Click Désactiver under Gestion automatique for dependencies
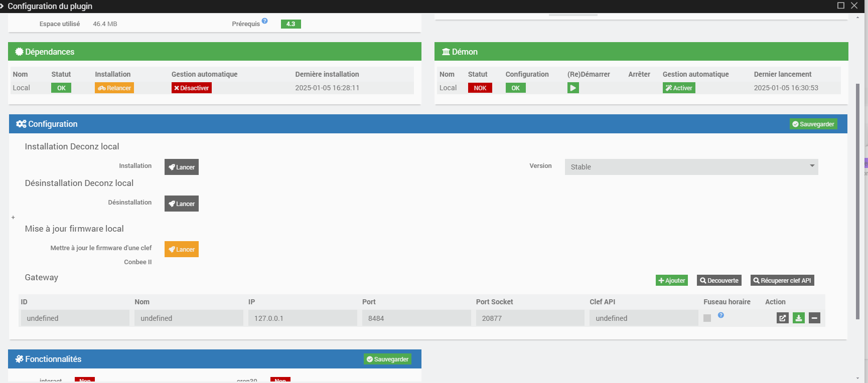 [191, 88]
